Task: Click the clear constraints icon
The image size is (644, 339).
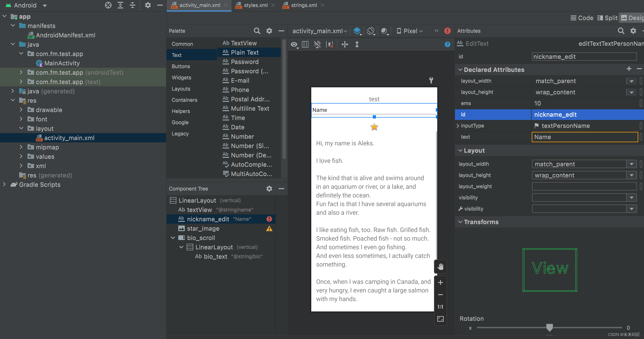Action: (330, 45)
